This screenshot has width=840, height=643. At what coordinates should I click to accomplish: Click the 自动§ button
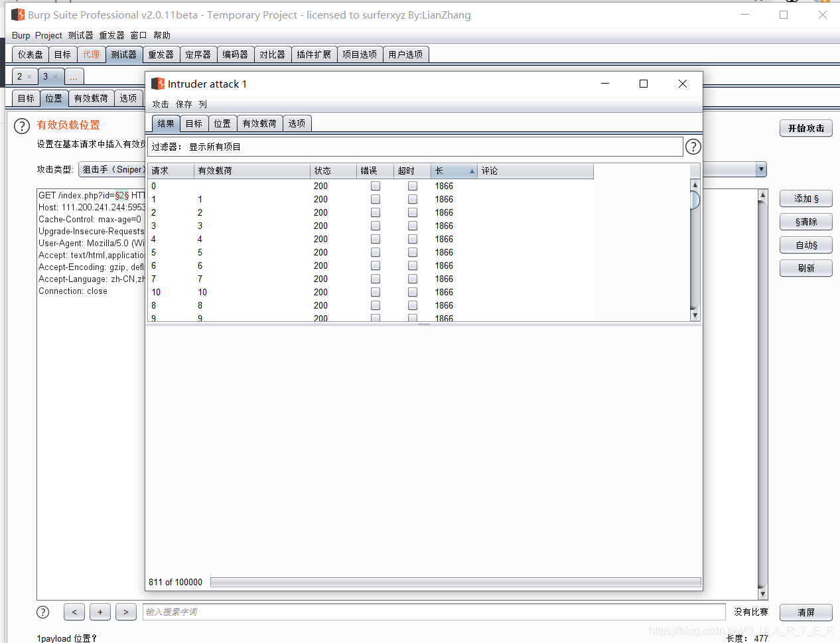[x=805, y=245]
